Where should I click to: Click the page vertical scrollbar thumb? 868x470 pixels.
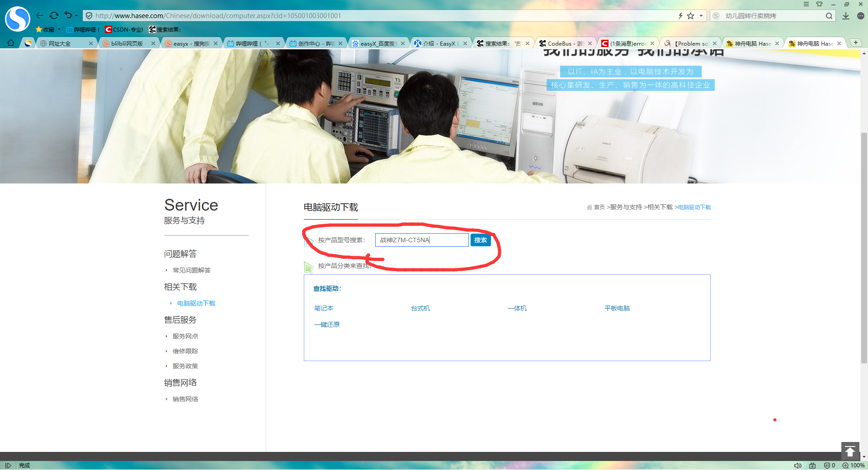tap(864, 248)
